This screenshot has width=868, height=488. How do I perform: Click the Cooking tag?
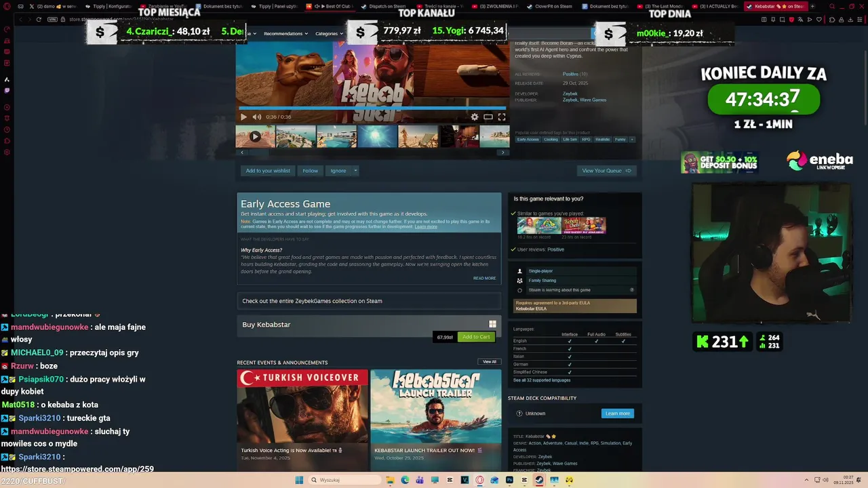click(x=551, y=140)
